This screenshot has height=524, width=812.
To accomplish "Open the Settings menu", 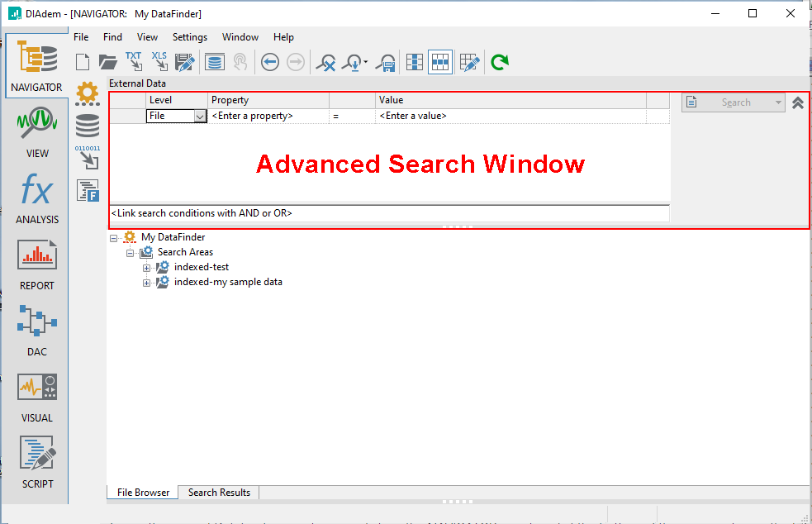I will 189,37.
